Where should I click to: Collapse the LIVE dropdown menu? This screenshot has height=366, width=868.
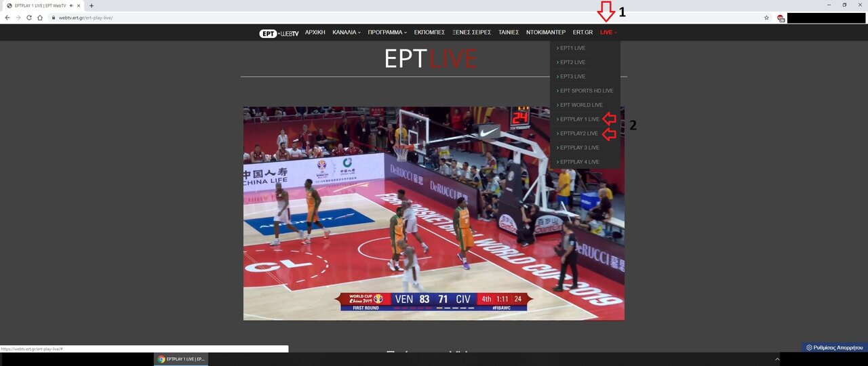click(x=608, y=33)
